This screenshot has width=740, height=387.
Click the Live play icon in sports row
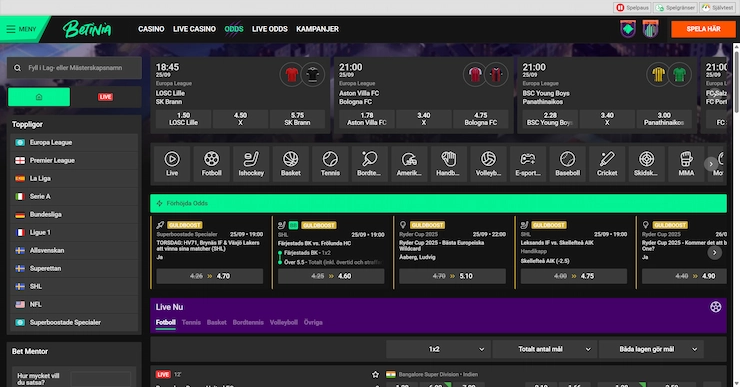point(172,164)
